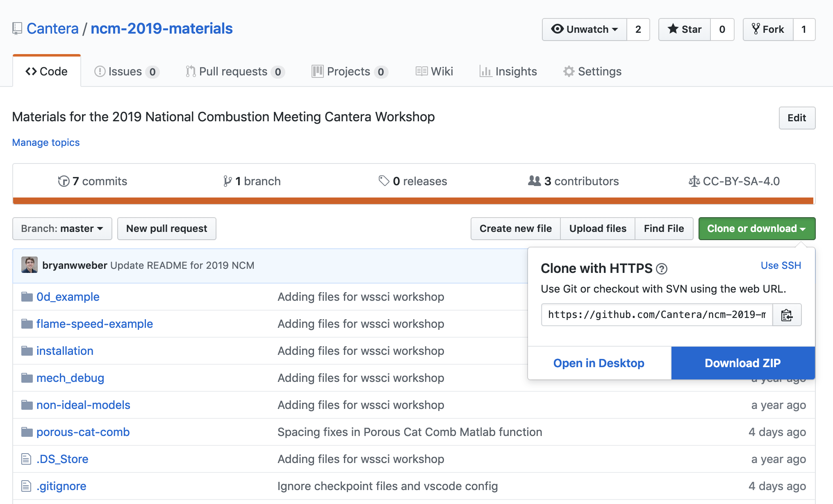Copy clone URL to clipboard icon
Screen dimensions: 833x504
tap(787, 315)
